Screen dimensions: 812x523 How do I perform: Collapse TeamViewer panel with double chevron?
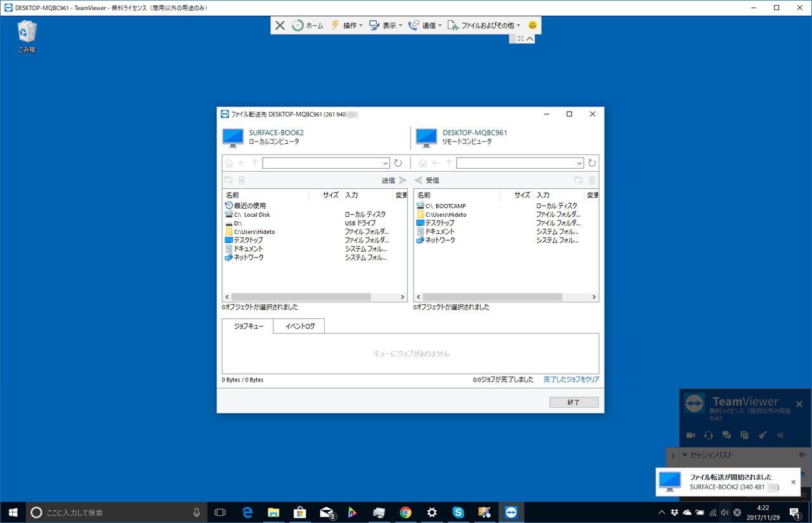780,436
